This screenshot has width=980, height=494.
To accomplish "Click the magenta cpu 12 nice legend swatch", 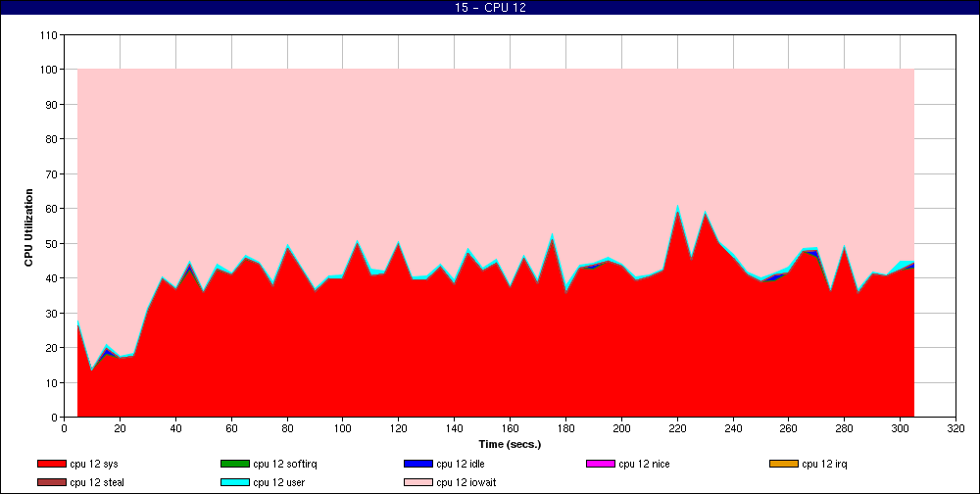I will [x=601, y=464].
